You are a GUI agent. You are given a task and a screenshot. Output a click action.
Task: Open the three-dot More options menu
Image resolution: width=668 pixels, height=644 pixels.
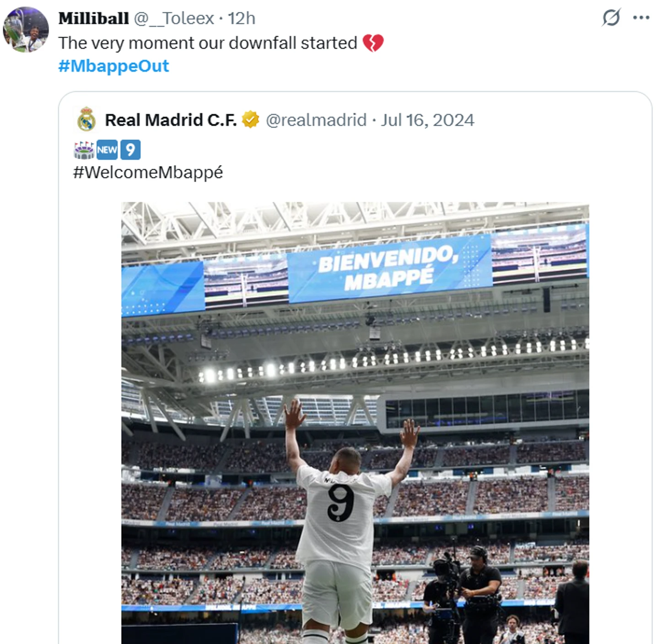coord(641,18)
